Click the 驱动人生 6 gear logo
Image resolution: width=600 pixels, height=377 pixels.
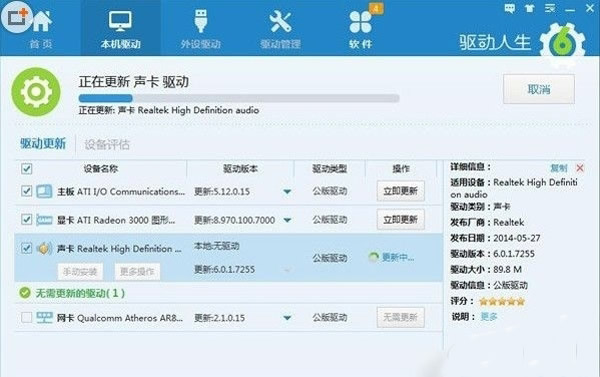tap(562, 44)
